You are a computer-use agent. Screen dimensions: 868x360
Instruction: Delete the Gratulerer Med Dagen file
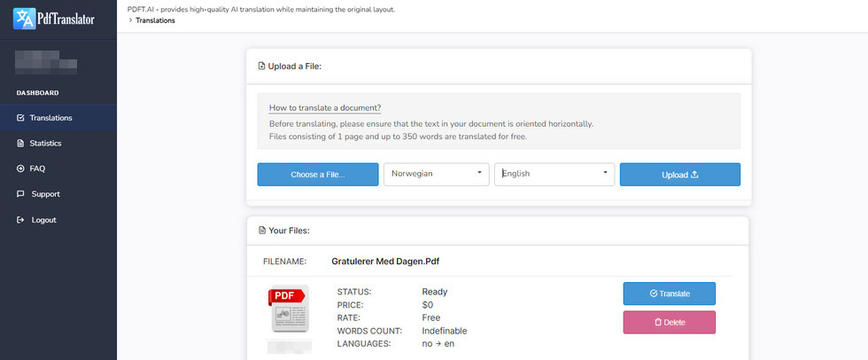[x=670, y=323]
